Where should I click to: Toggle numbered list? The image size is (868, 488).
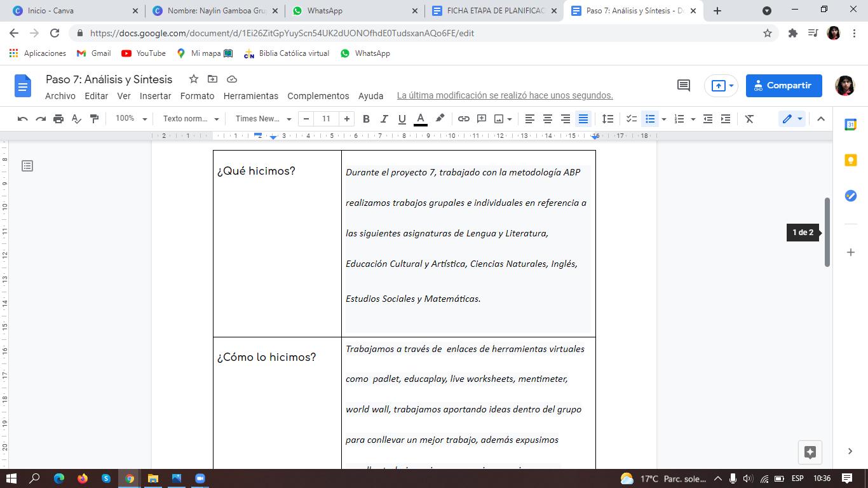point(679,119)
